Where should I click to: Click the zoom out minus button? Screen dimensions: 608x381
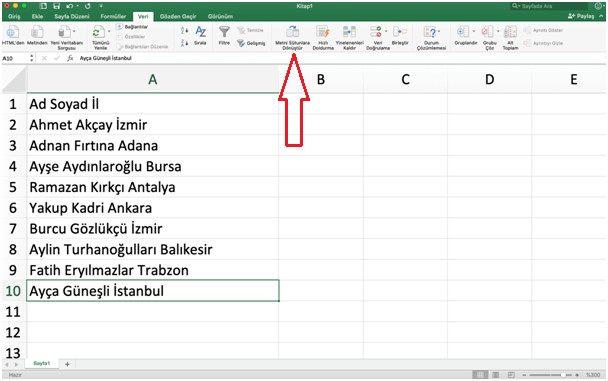524,375
